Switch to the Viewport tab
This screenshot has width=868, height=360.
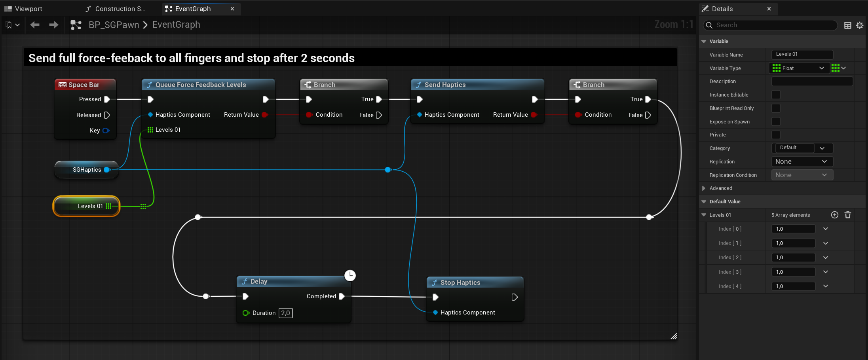coord(23,8)
